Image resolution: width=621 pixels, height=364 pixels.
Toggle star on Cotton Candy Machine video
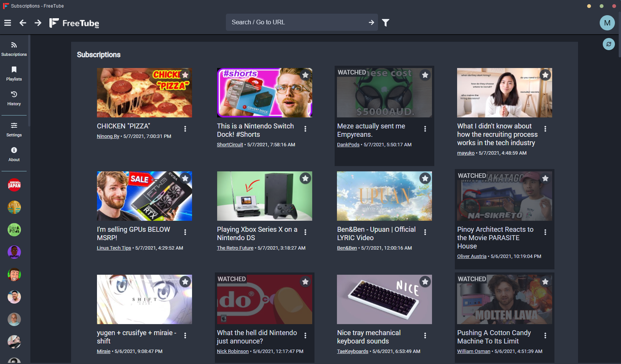point(545,282)
